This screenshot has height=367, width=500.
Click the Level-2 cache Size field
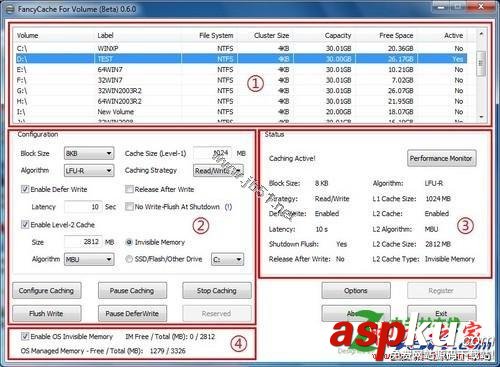click(83, 242)
